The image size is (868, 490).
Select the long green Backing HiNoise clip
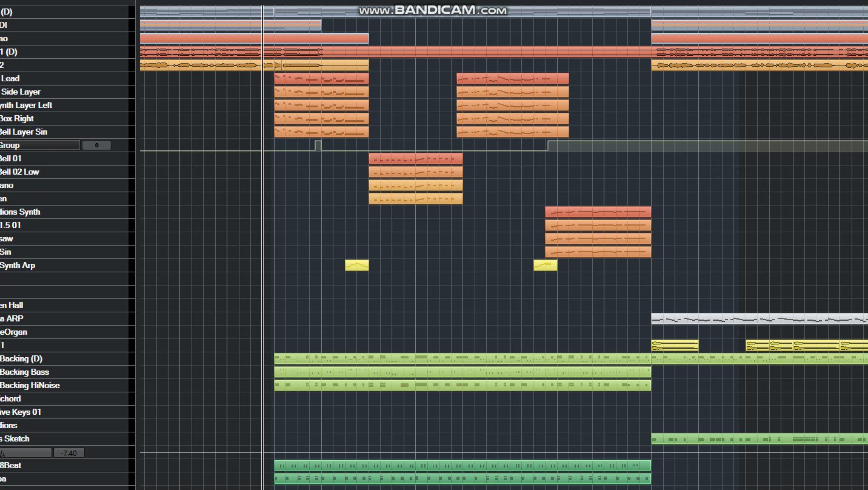461,385
